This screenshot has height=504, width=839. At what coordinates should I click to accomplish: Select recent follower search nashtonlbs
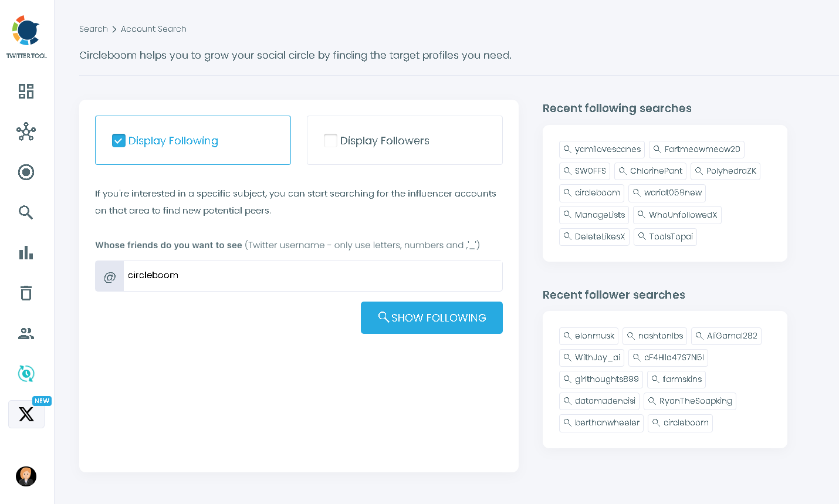coord(655,336)
